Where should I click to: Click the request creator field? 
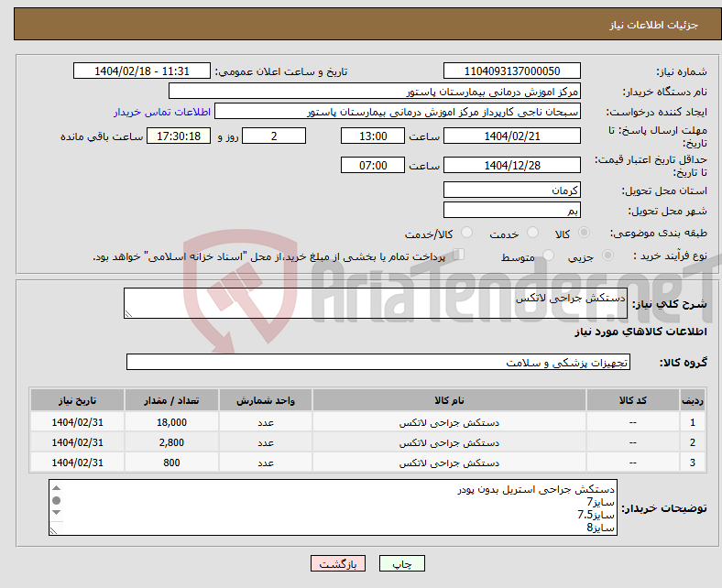[x=398, y=112]
